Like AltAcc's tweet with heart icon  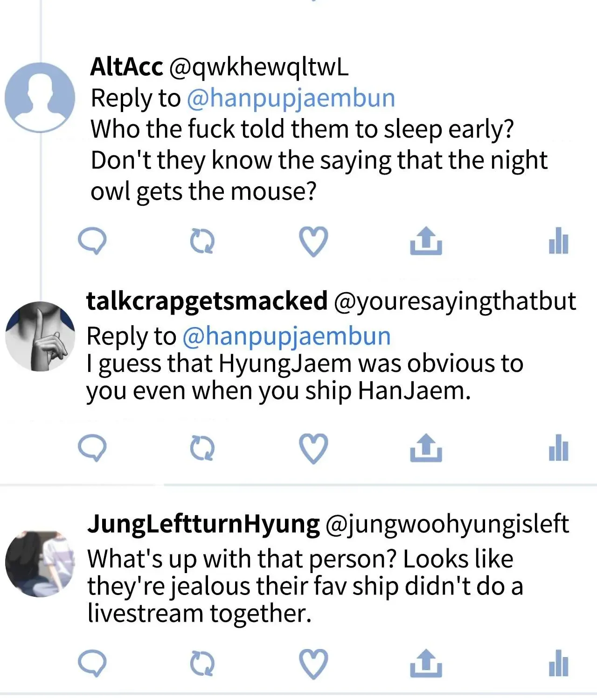click(x=313, y=242)
